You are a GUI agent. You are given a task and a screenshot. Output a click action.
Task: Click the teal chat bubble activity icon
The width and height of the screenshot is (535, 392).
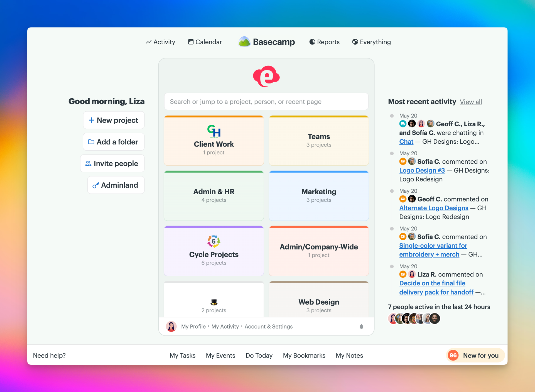pos(403,124)
